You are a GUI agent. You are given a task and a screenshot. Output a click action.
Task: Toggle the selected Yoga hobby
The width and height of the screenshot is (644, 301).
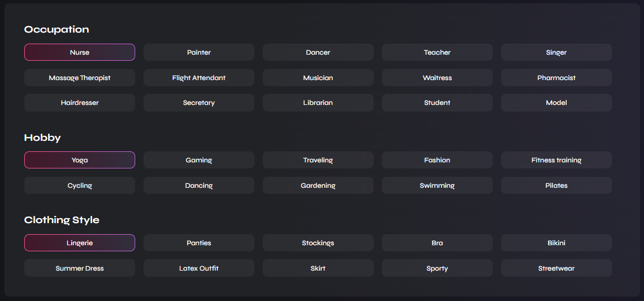[x=79, y=160]
